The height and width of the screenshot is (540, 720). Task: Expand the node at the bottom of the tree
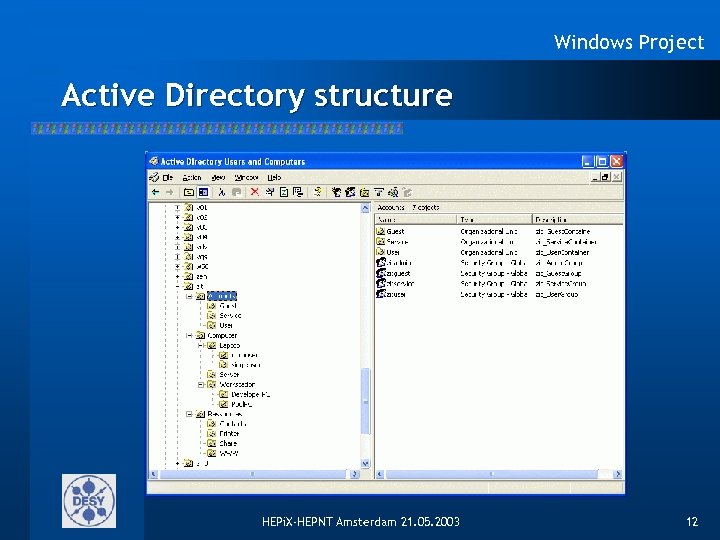pyautogui.click(x=178, y=464)
